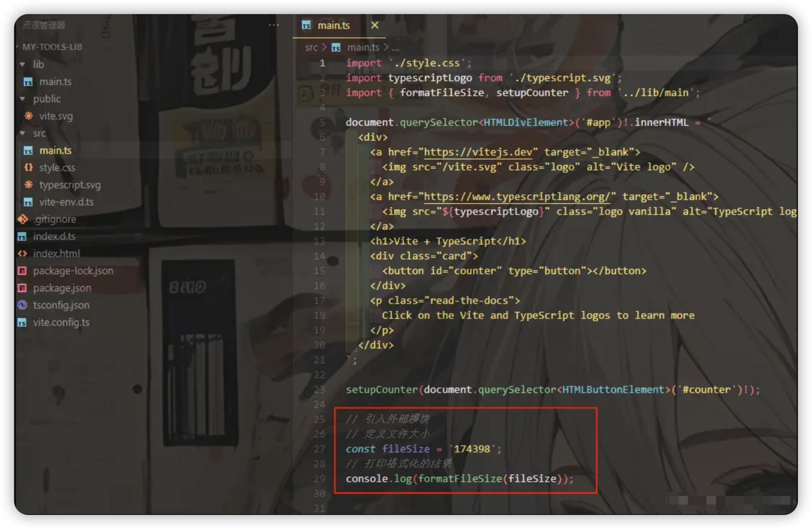812x529 pixels.
Task: Click the TS icon in main.ts tab
Action: [x=306, y=25]
